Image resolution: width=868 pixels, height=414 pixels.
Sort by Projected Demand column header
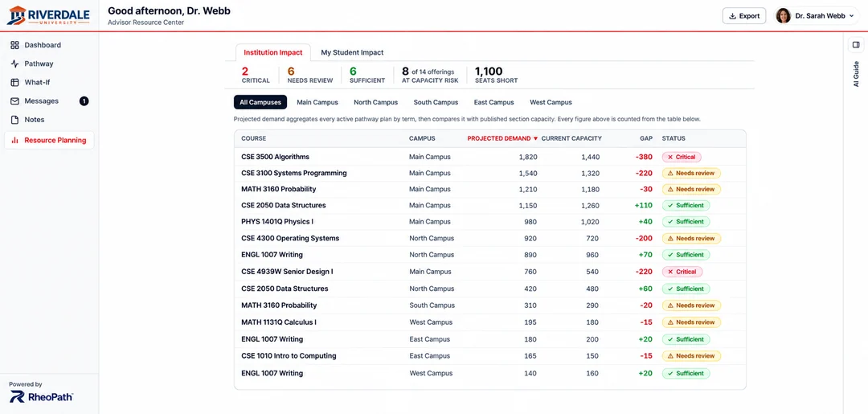[x=502, y=138]
